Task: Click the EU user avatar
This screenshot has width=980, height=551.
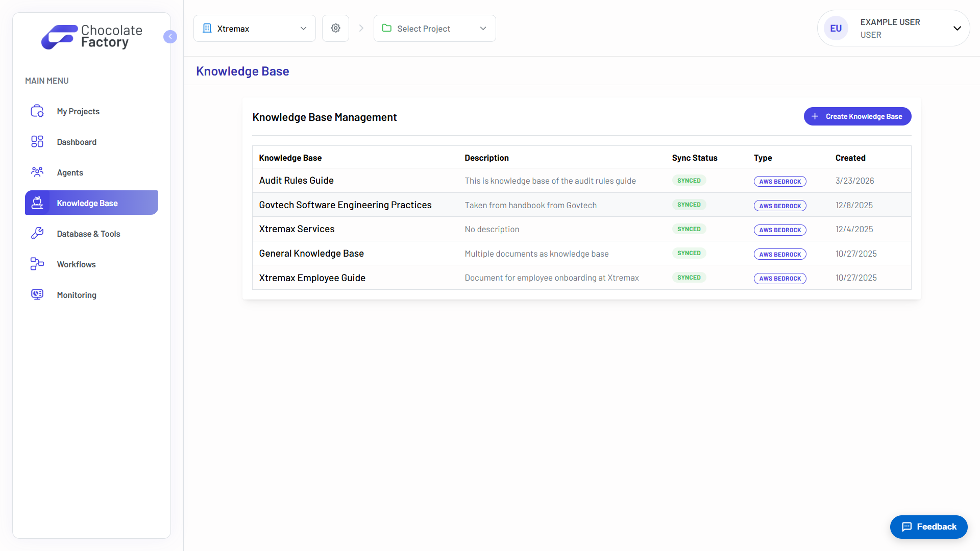Action: [x=836, y=28]
